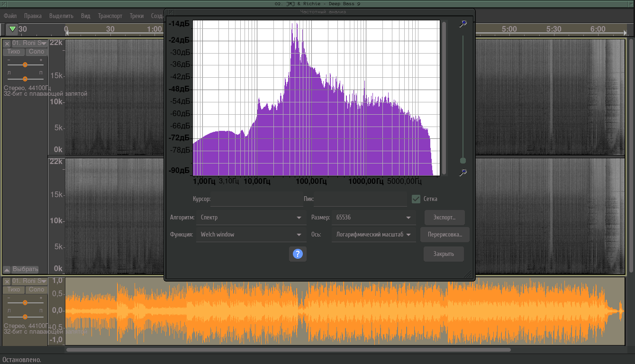Grab the dialog resize grip in bottom corner

click(469, 274)
